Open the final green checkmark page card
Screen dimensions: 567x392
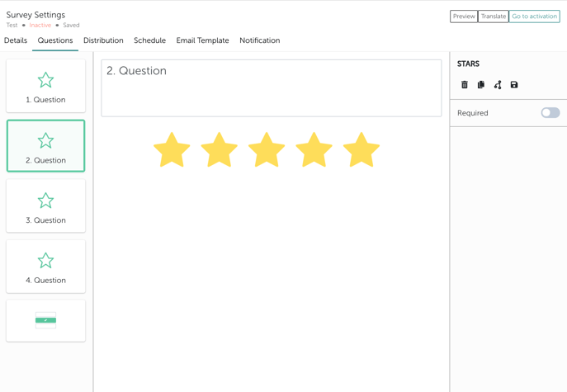(x=45, y=320)
